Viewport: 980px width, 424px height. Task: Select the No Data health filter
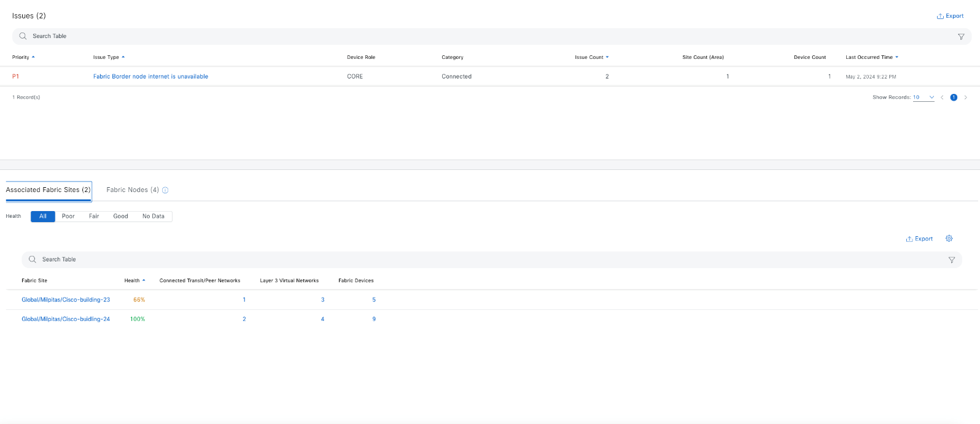point(154,216)
